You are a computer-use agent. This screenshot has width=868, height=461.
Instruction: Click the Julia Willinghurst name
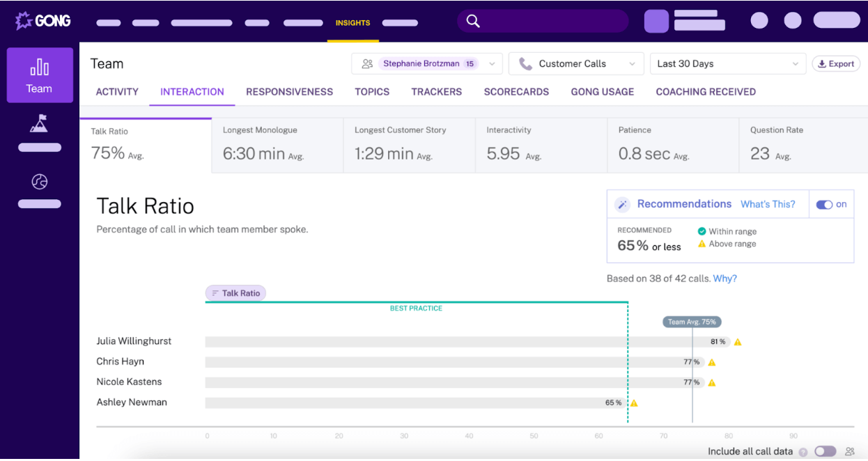tap(134, 341)
